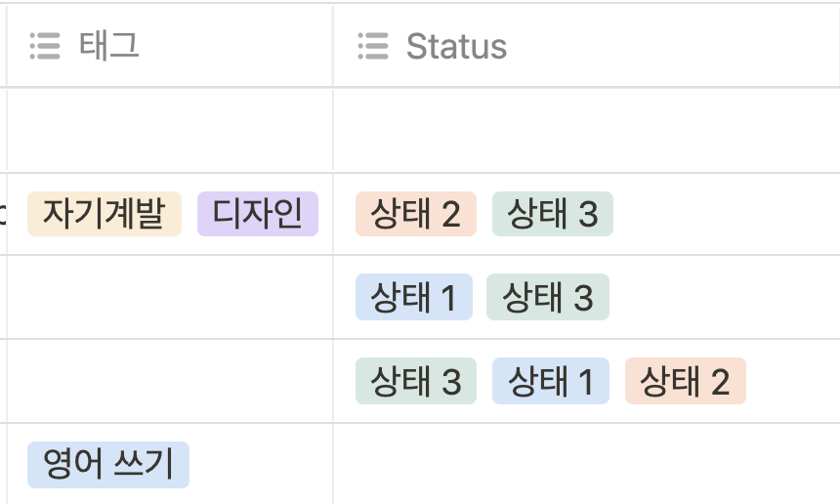
Task: Click the 상태 3 tag in the 디자인 row
Action: [x=552, y=214]
